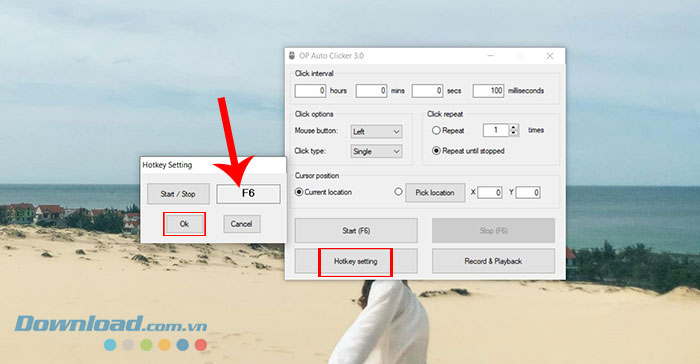
Task: Open the Click type dropdown
Action: 376,151
